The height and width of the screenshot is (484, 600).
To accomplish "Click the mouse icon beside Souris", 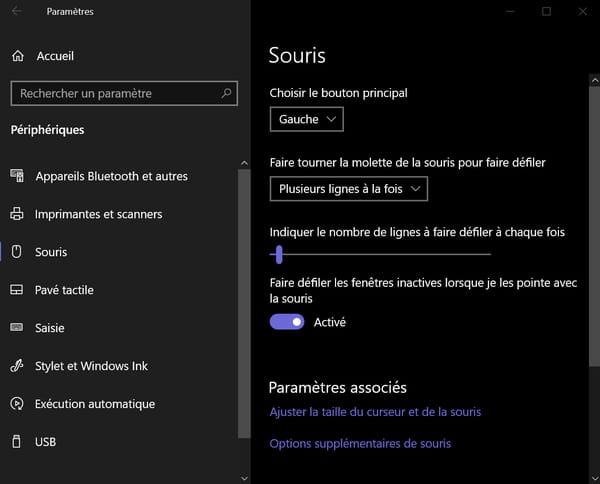I will point(16,252).
